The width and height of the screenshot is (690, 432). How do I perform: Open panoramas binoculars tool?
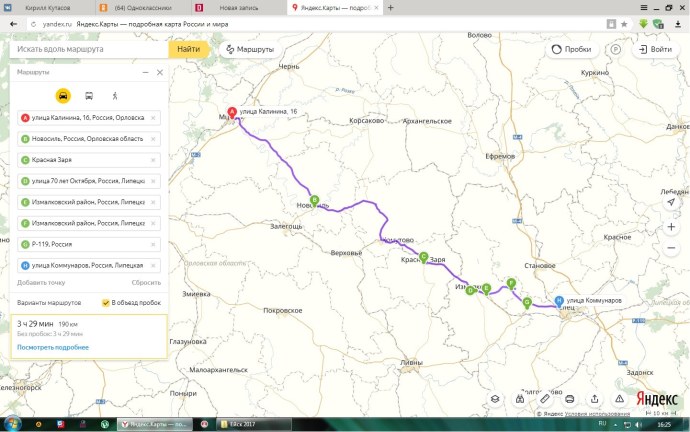(x=520, y=398)
